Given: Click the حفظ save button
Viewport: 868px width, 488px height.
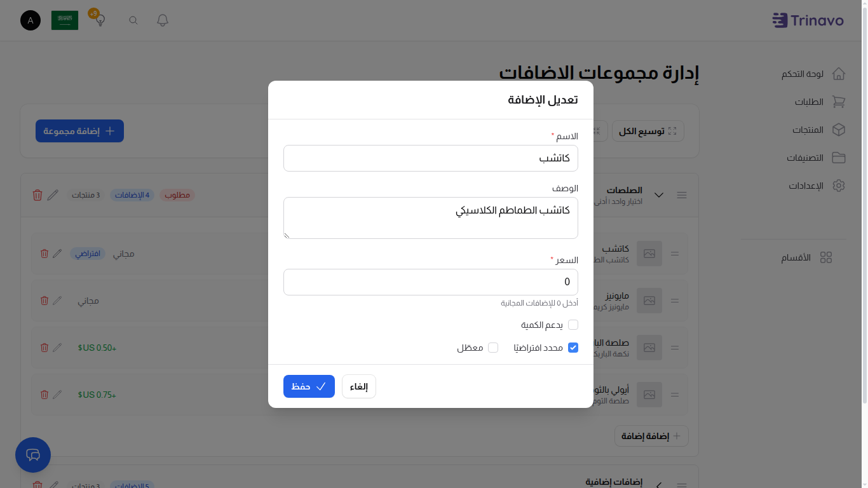Looking at the screenshot, I should pyautogui.click(x=309, y=386).
